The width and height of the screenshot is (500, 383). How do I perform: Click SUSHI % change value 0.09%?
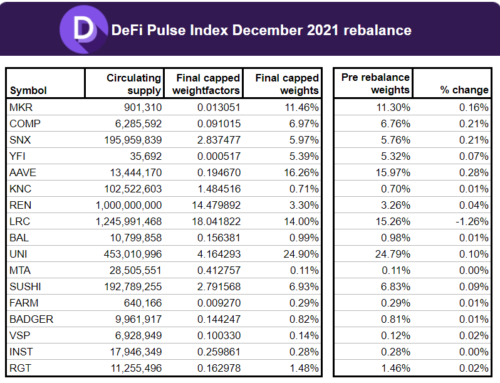click(x=474, y=287)
